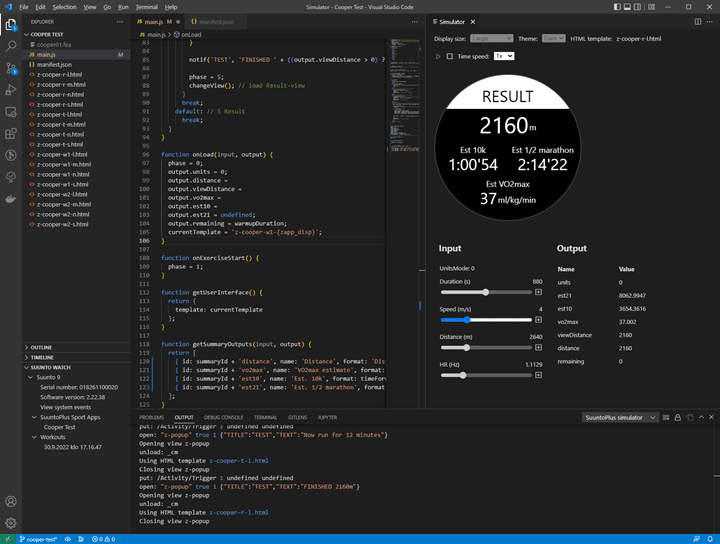
Task: Switch to the GITLENS panel tab
Action: pyautogui.click(x=297, y=417)
